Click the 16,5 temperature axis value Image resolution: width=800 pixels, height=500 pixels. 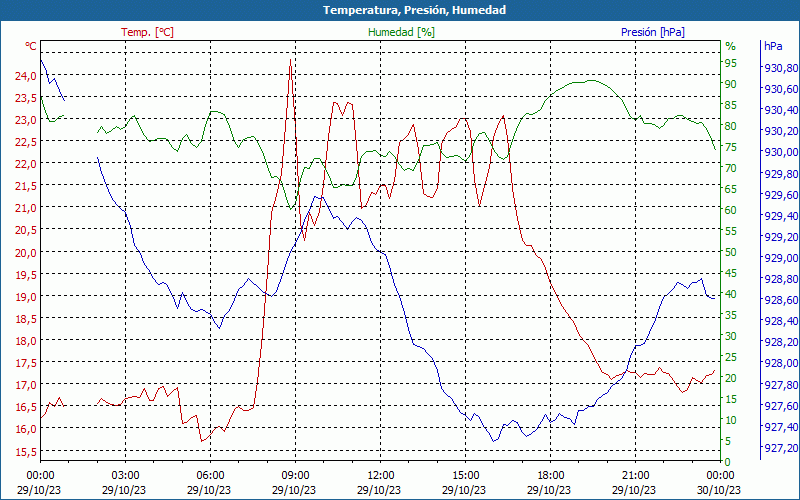point(26,407)
